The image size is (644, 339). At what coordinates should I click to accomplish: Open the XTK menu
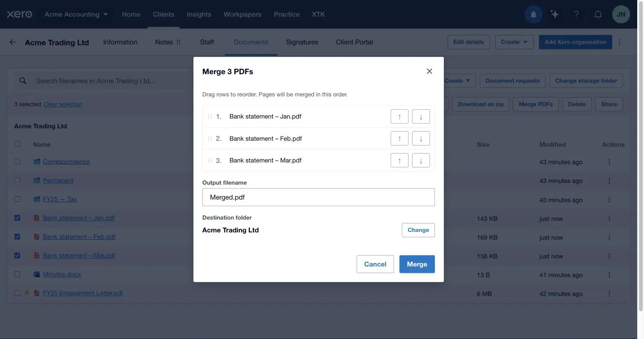[318, 14]
